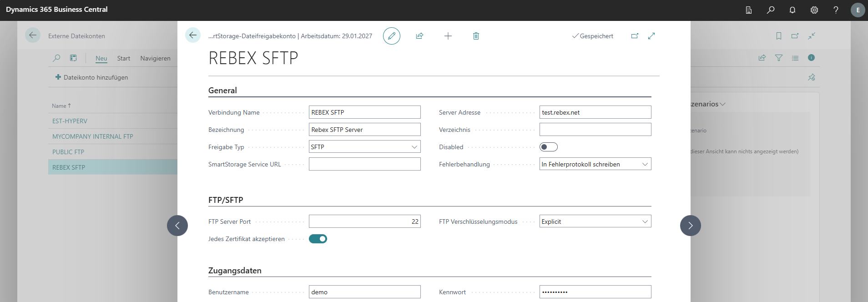Image resolution: width=868 pixels, height=302 pixels.
Task: Open settings gear in top bar
Action: [814, 10]
